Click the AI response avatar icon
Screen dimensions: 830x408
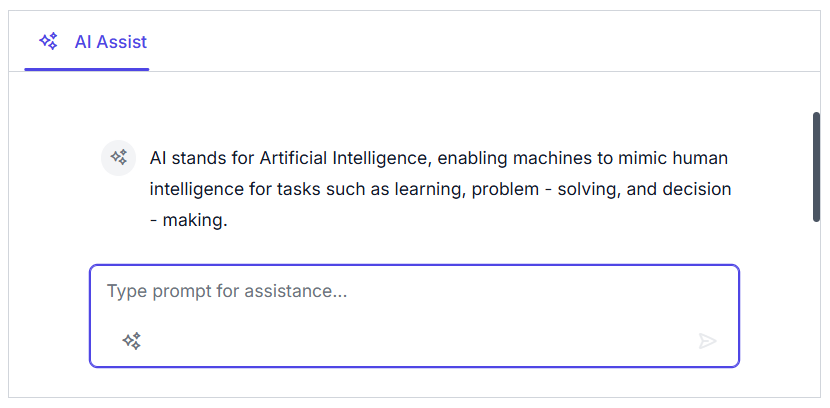118,157
